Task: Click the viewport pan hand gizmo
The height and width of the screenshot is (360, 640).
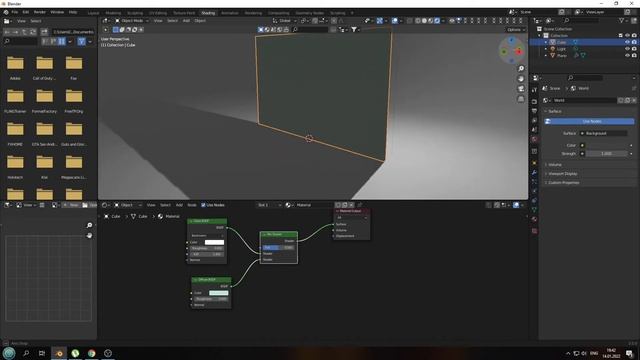Action: (521, 79)
